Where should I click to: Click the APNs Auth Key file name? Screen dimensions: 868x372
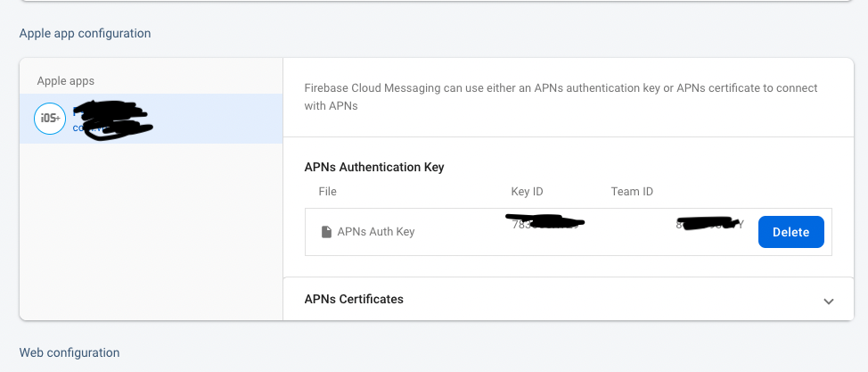tap(376, 232)
